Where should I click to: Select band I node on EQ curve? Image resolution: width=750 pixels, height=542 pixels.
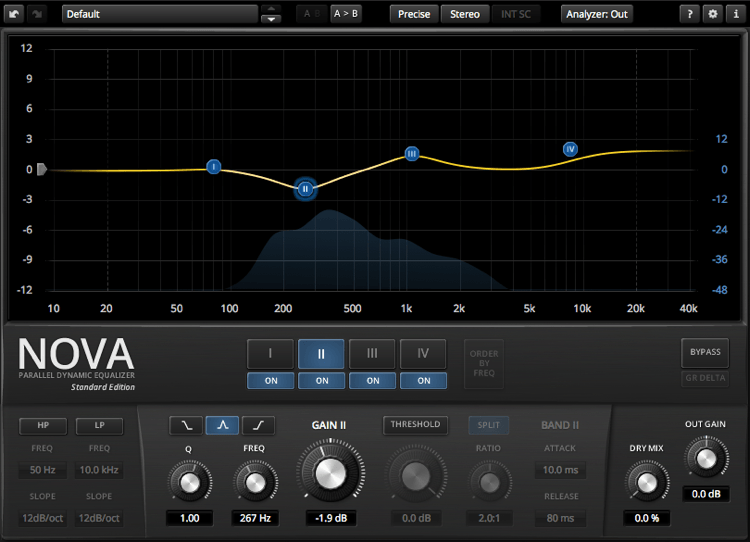[x=214, y=166]
